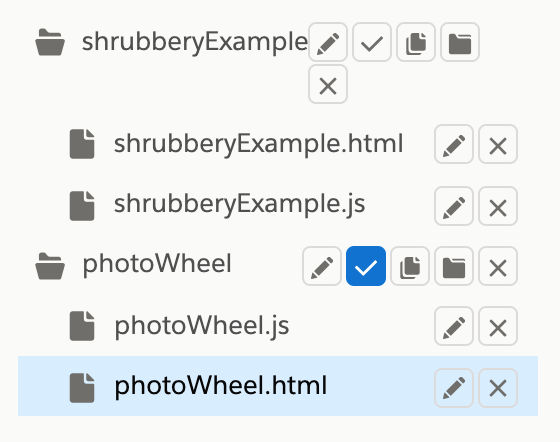Duplicate the shrubberyExample folder

coord(416,42)
